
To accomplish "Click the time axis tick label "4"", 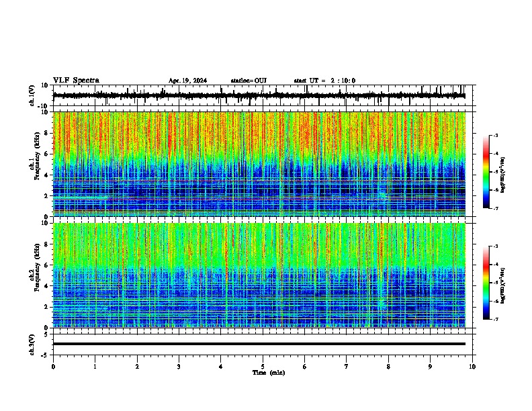I will (x=221, y=367).
